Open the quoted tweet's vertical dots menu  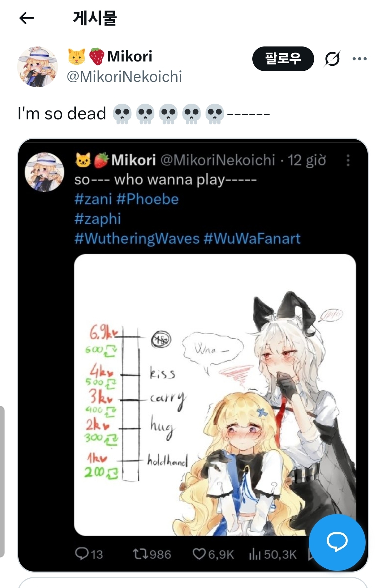348,160
